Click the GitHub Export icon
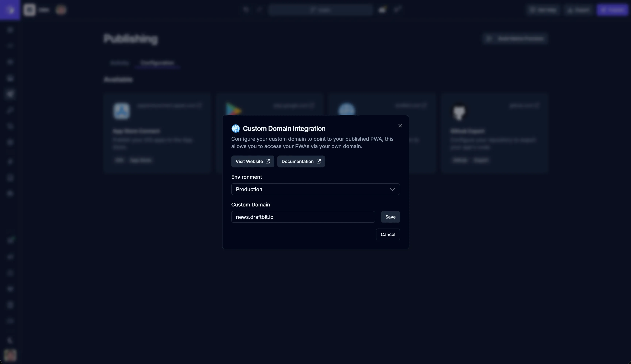 (x=459, y=112)
